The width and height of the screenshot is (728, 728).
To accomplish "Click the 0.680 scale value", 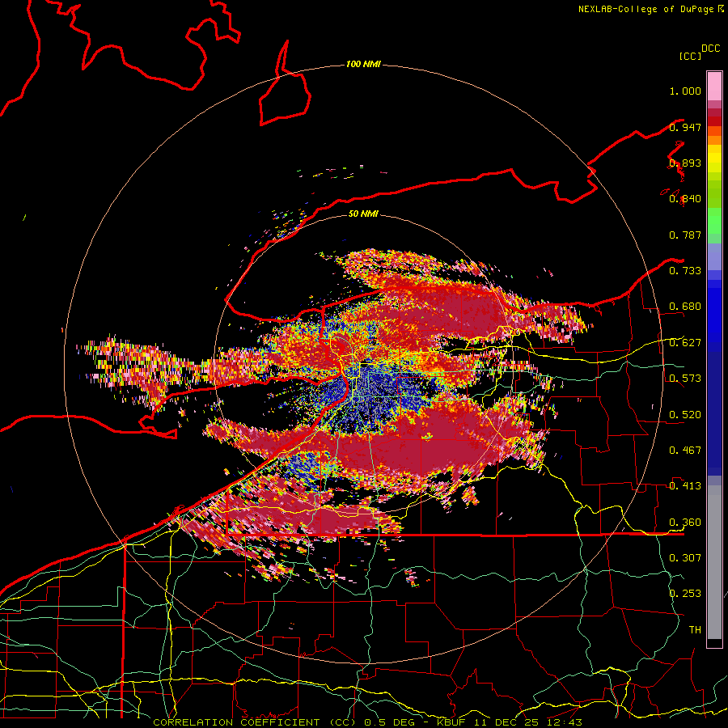I will (685, 307).
